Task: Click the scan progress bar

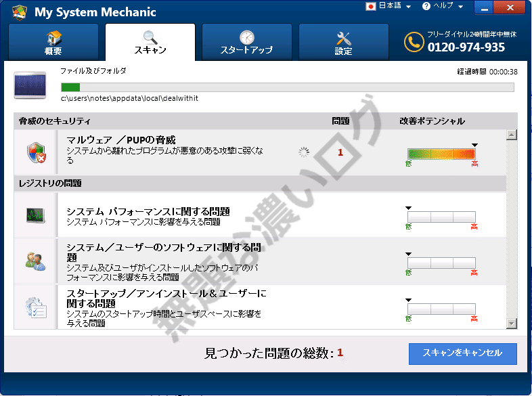Action: (288, 87)
